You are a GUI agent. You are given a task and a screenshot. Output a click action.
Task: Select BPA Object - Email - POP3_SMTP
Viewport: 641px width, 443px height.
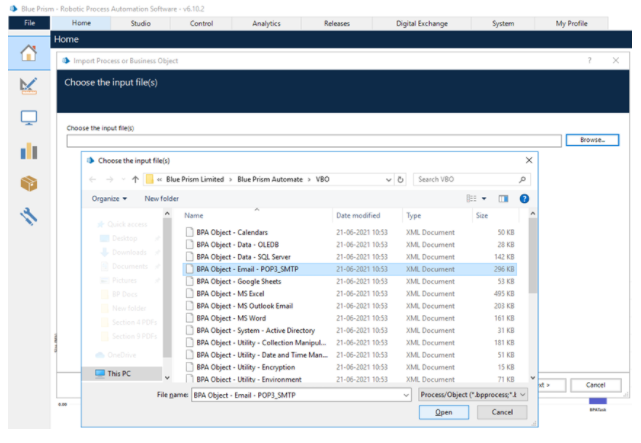(350, 269)
